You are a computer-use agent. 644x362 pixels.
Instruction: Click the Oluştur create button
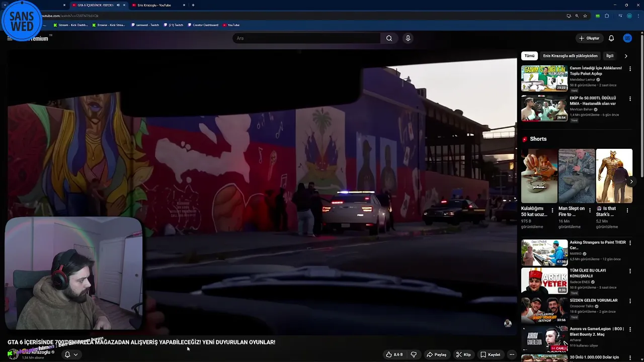(x=589, y=38)
